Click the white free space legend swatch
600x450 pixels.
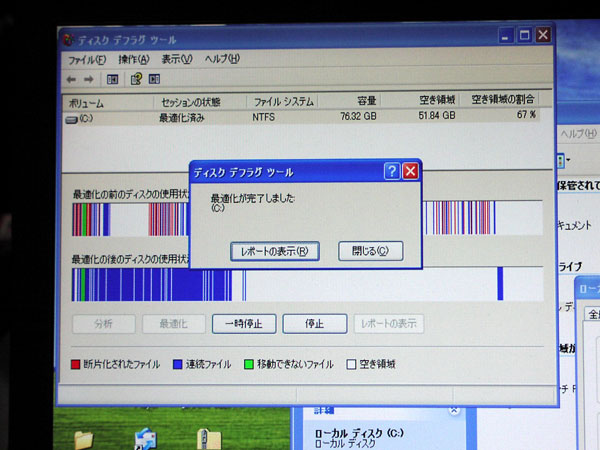[351, 364]
